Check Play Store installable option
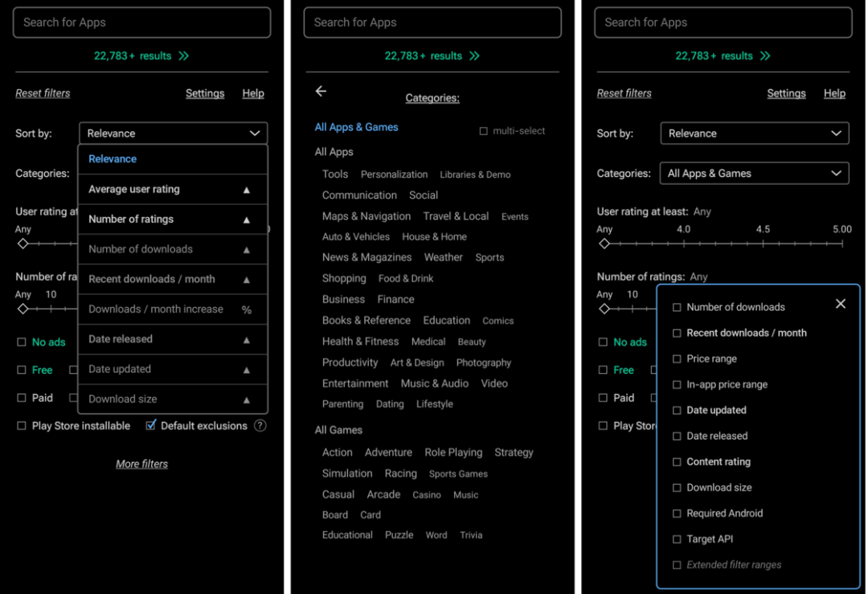The image size is (868, 594). click(x=22, y=426)
